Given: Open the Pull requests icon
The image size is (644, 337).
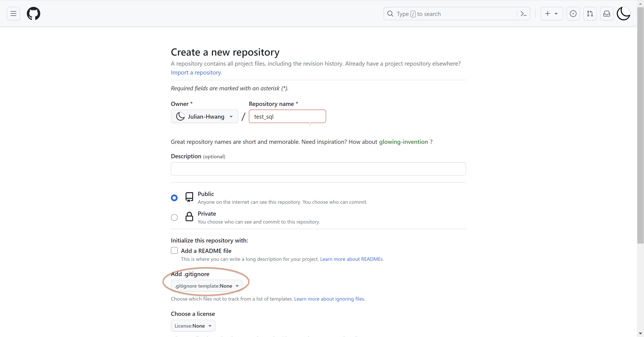Looking at the screenshot, I should [x=590, y=13].
